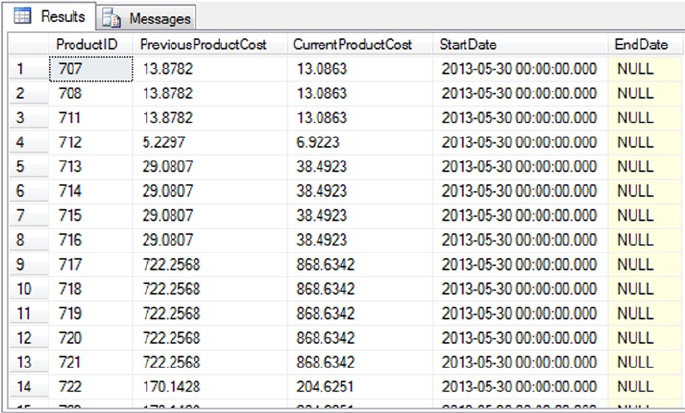The width and height of the screenshot is (685, 413).
Task: Click ProductID cell 707
Action: click(91, 70)
